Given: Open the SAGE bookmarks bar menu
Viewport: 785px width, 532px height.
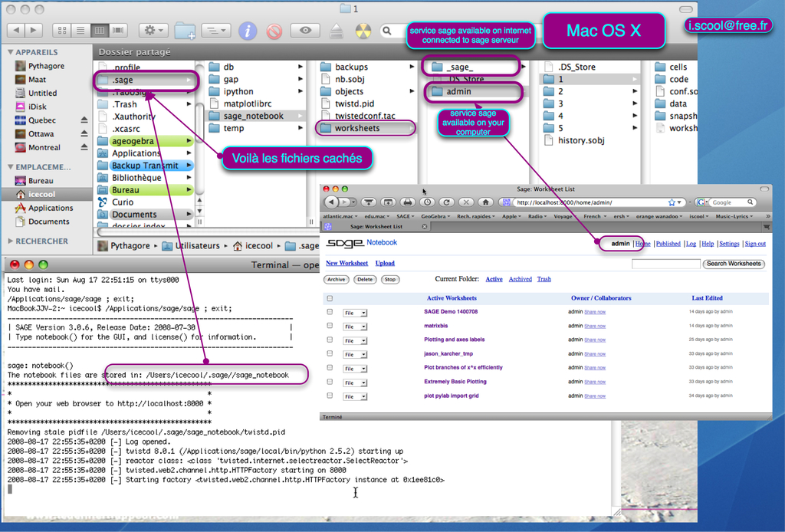Looking at the screenshot, I should point(405,216).
